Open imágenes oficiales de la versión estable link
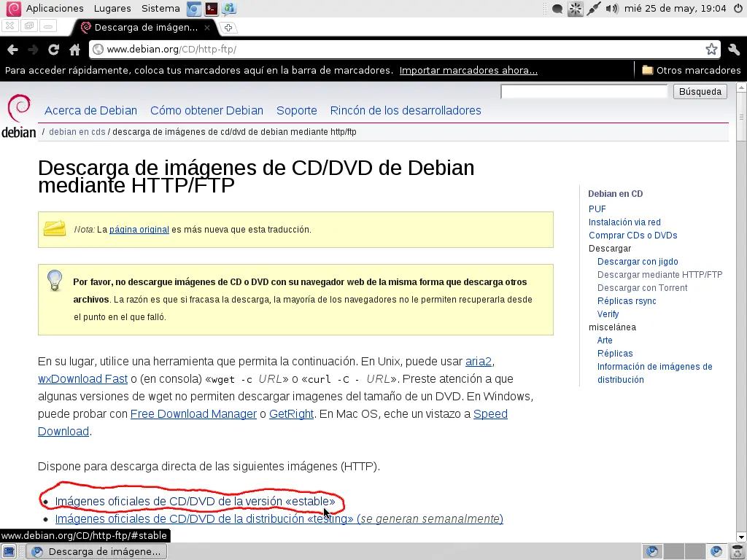This screenshot has height=560, width=747. tap(193, 501)
